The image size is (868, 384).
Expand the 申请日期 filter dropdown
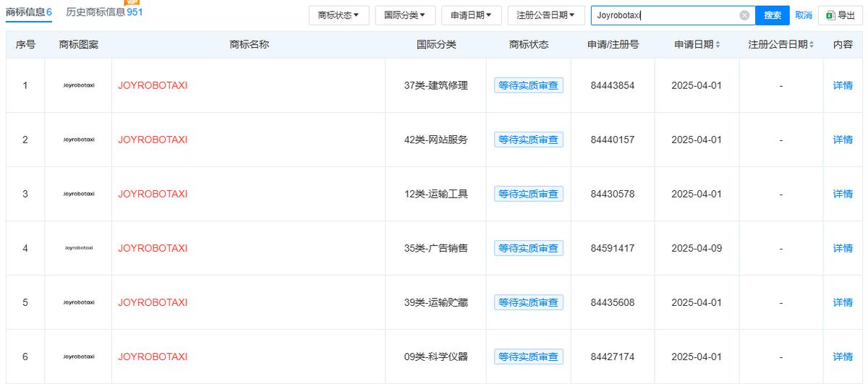tap(471, 15)
